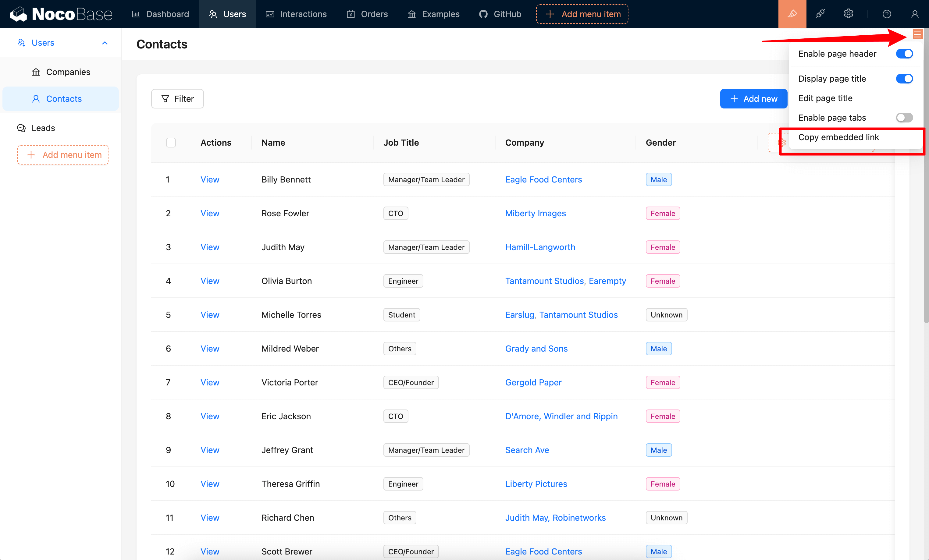Collapse the Users sidebar group
The height and width of the screenshot is (560, 929).
(x=105, y=43)
